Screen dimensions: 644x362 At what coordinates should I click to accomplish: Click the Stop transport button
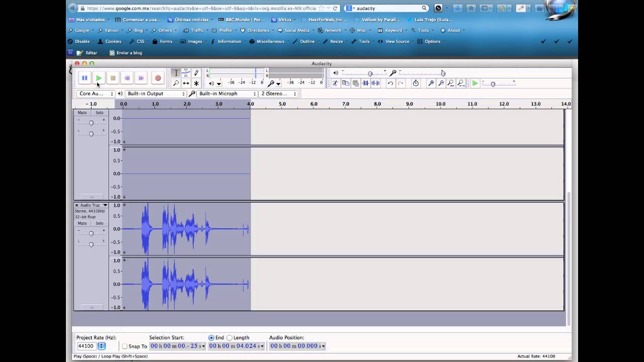click(x=113, y=78)
